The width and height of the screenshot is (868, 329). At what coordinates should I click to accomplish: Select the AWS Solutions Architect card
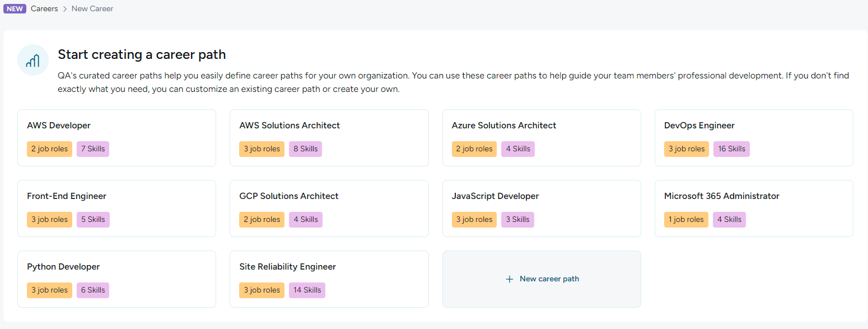329,138
